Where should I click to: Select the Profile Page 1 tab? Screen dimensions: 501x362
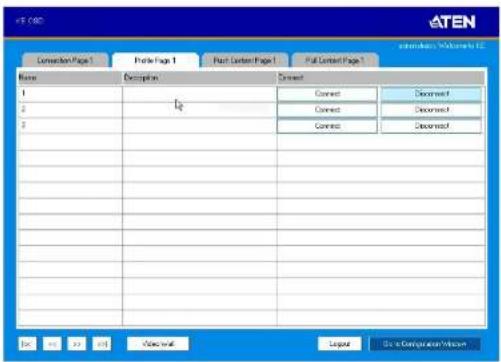(155, 60)
